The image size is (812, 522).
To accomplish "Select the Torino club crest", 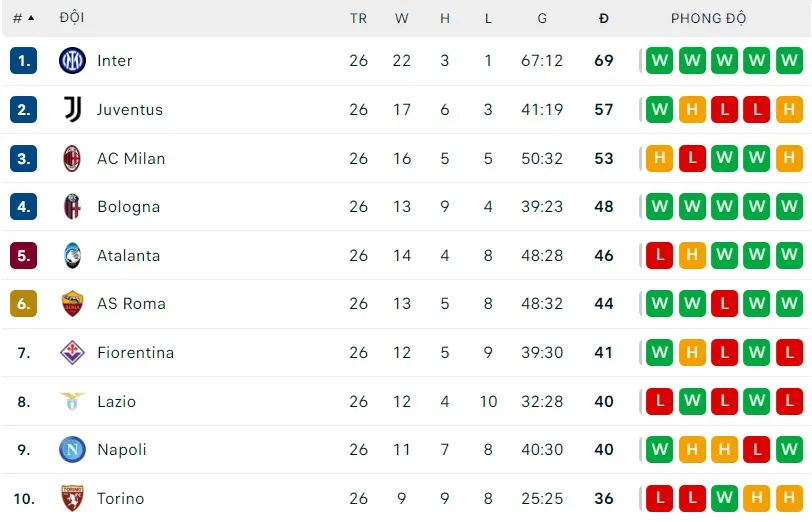I will click(x=72, y=498).
